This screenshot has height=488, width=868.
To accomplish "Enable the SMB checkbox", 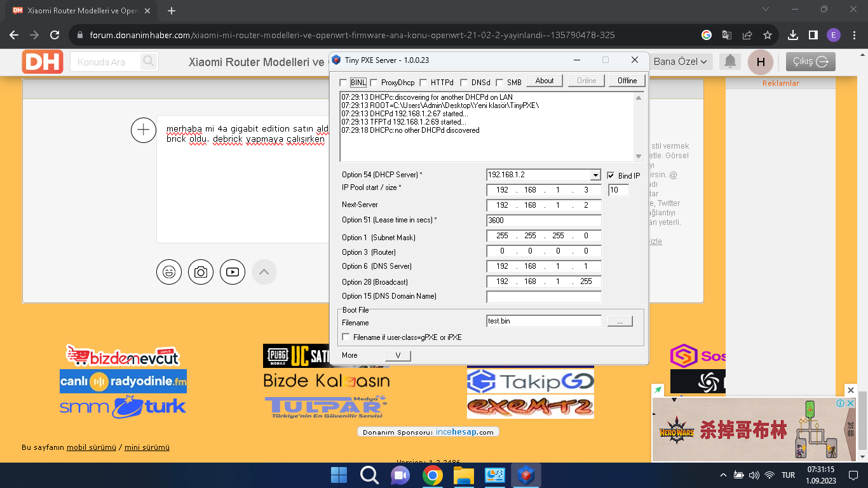I will 499,83.
